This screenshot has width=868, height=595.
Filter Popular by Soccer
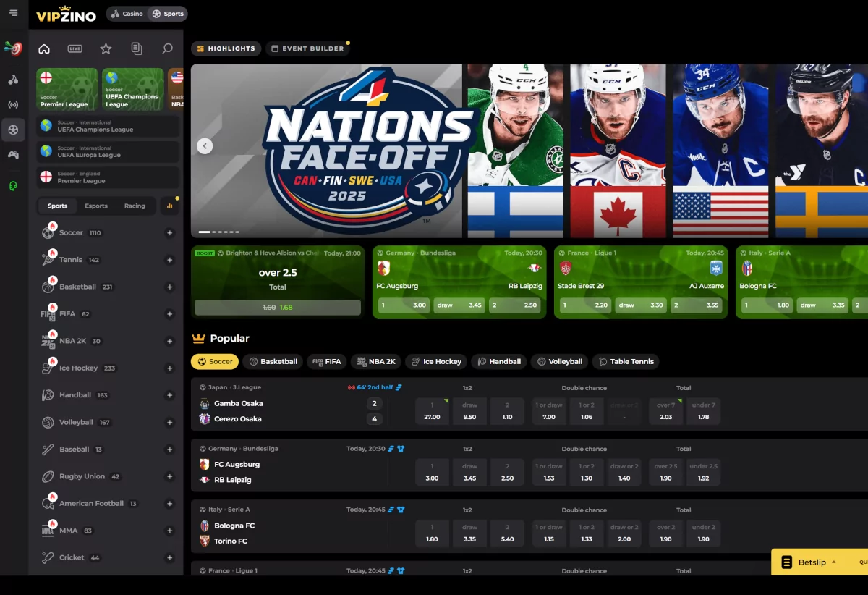click(215, 361)
